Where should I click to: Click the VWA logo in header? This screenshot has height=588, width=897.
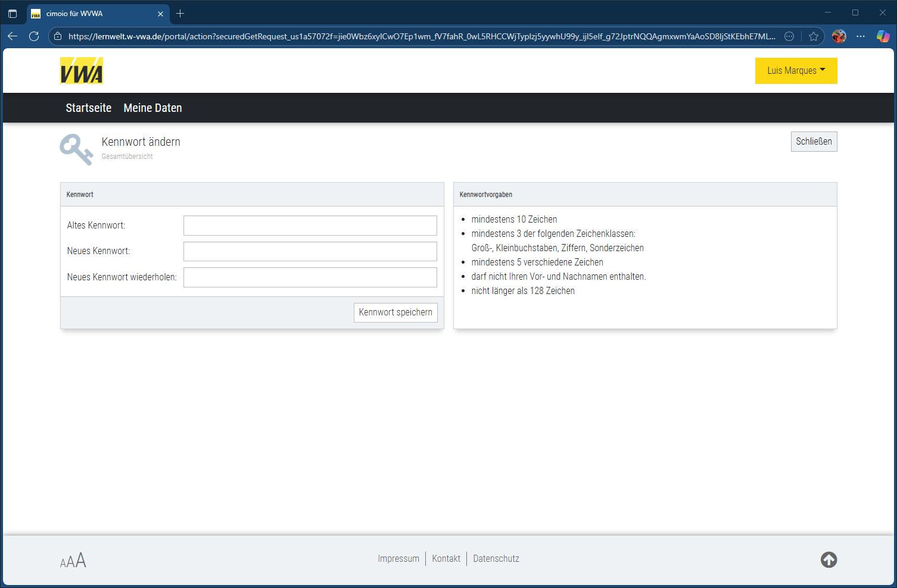(82, 71)
